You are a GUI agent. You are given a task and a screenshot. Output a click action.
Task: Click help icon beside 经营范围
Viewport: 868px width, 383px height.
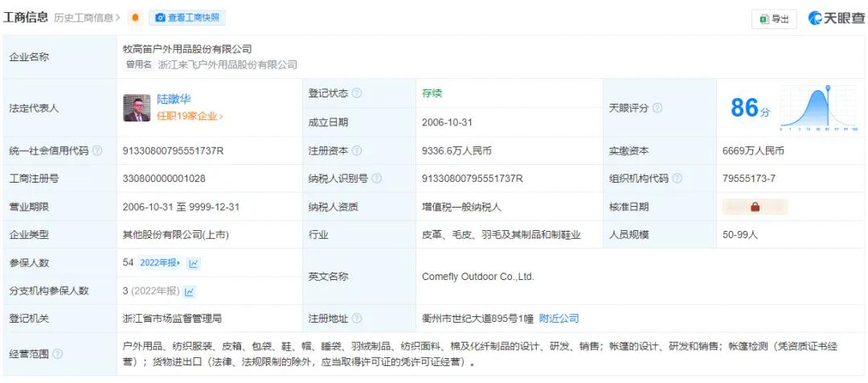tap(57, 354)
